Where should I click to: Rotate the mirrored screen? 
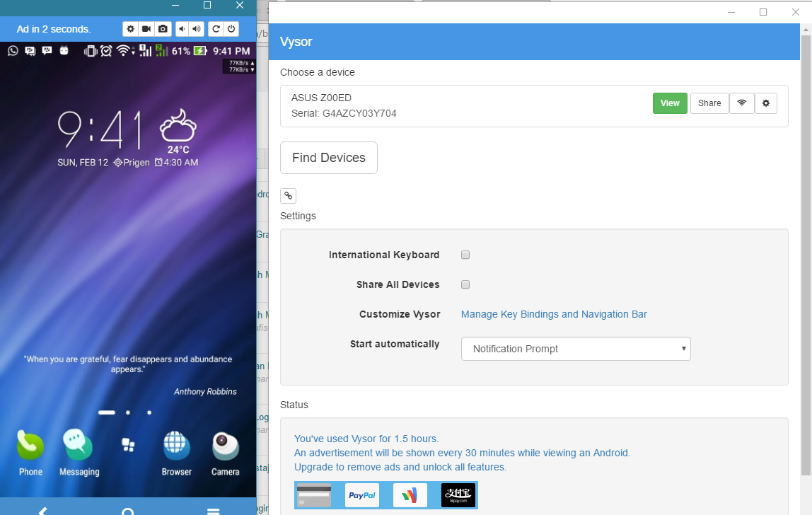pyautogui.click(x=217, y=29)
